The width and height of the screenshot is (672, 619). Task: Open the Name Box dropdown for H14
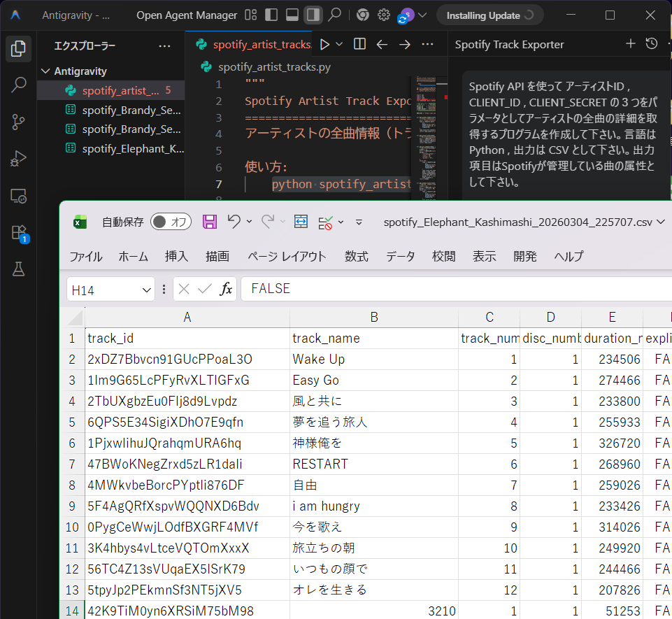point(147,289)
